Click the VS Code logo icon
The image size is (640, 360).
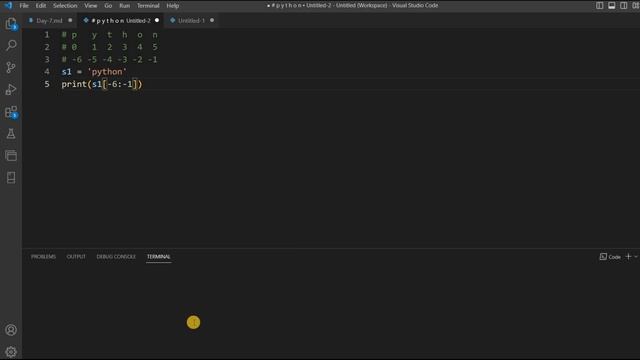[x=8, y=5]
